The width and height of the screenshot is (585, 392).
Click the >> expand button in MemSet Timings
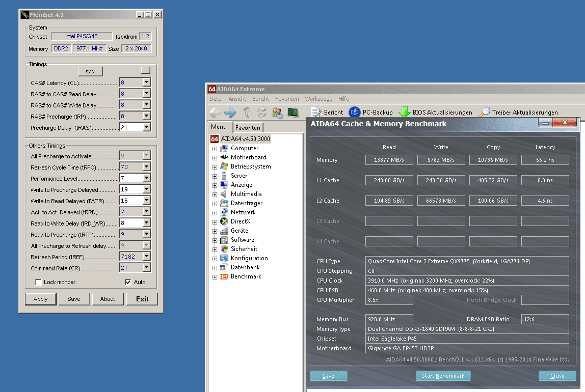point(146,70)
